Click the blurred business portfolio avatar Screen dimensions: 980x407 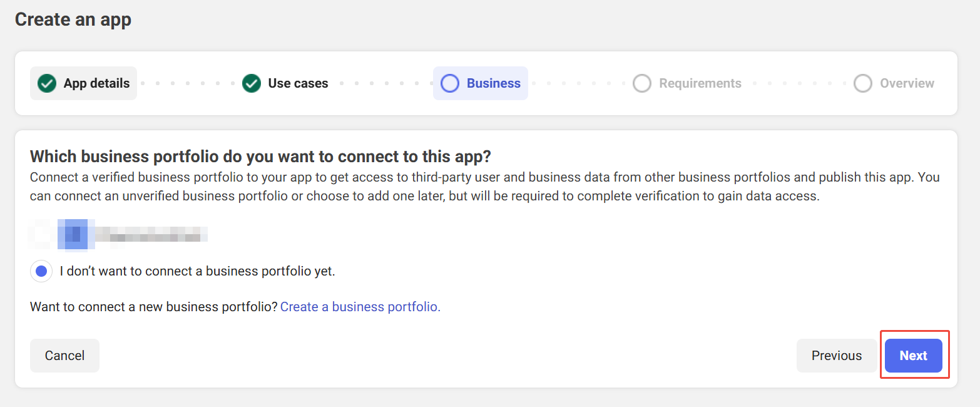(73, 235)
